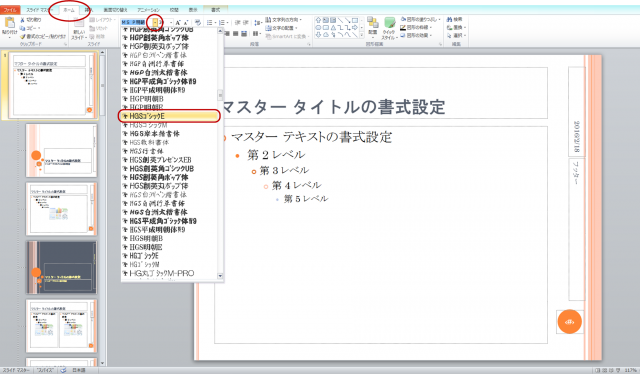Viewport: 640px width, 374px height.
Task: Open 図形の塗りつぶし shape fill dropdown
Action: tap(420, 19)
